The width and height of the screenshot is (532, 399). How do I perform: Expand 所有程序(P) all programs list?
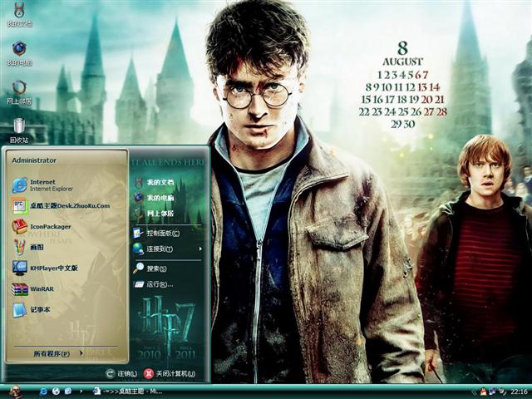point(58,353)
